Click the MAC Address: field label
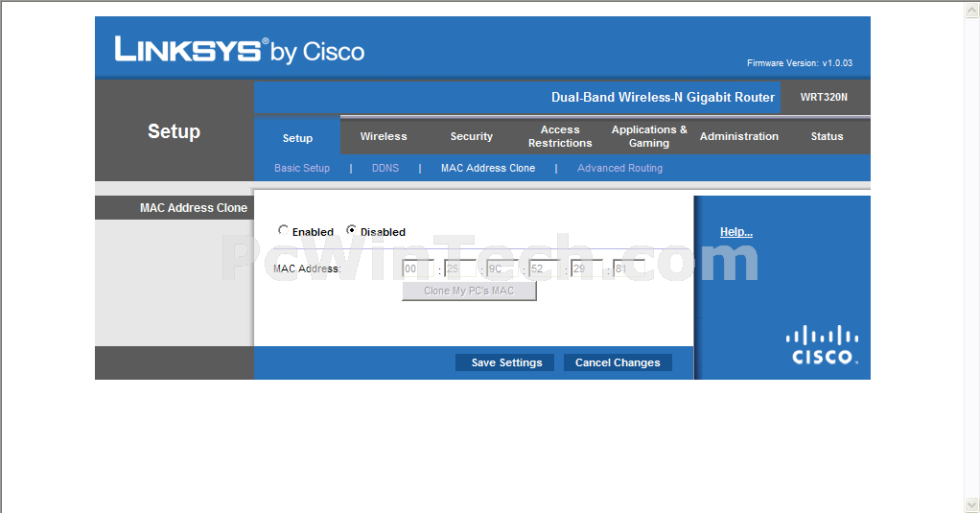 [x=307, y=268]
